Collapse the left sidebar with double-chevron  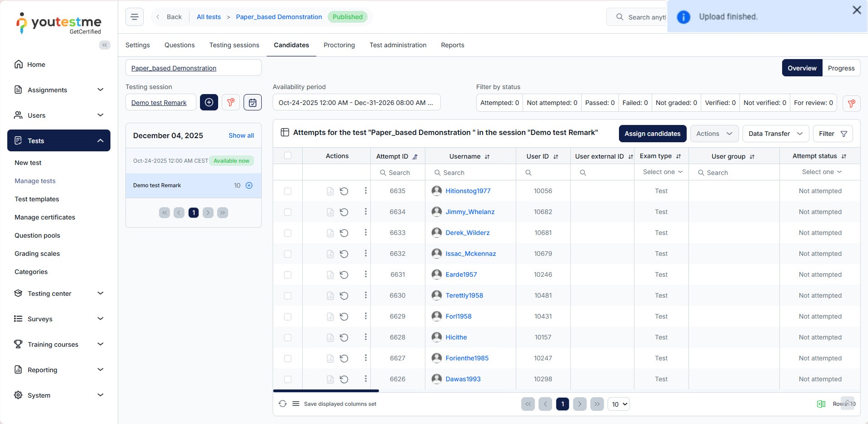[105, 45]
